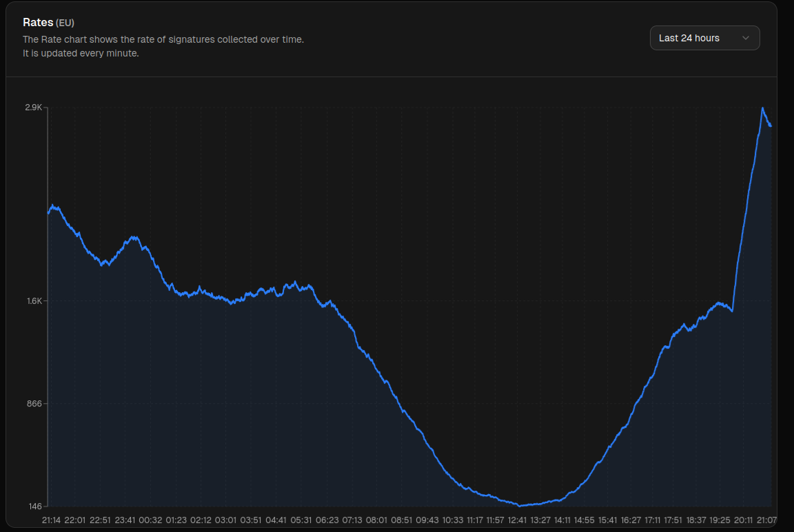Screen dimensions: 794x532
Task: Click the 17:11 x-axis time label
Action: (652, 520)
